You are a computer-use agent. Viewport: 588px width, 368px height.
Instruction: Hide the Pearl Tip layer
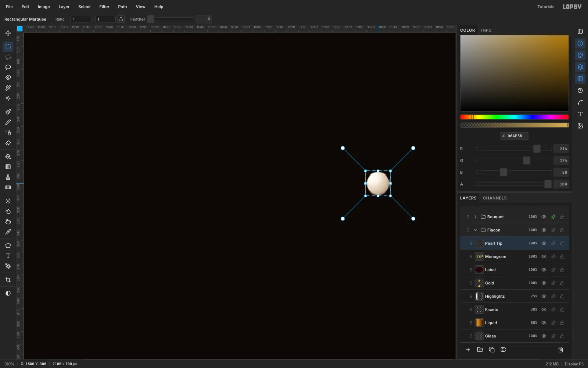(x=544, y=243)
